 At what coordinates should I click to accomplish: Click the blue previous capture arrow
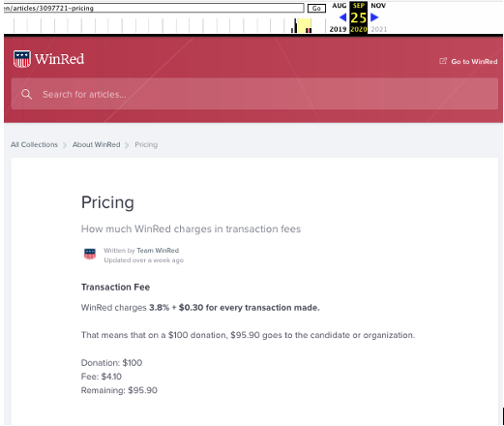(342, 17)
